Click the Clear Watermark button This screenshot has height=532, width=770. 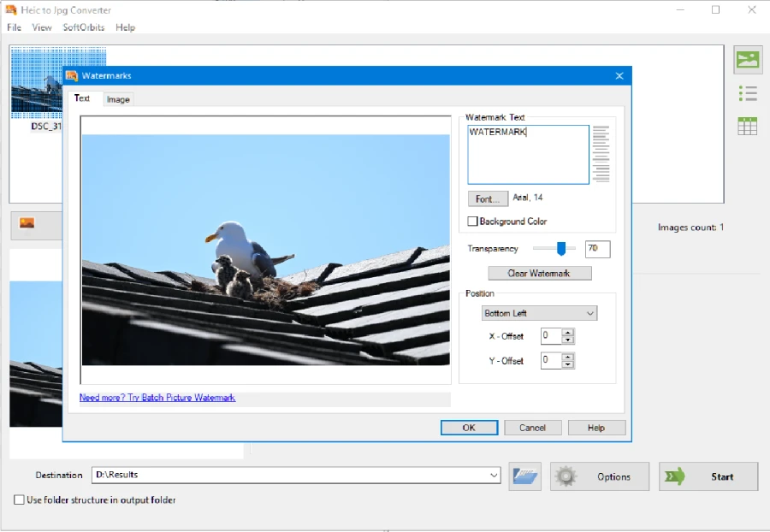pyautogui.click(x=540, y=274)
